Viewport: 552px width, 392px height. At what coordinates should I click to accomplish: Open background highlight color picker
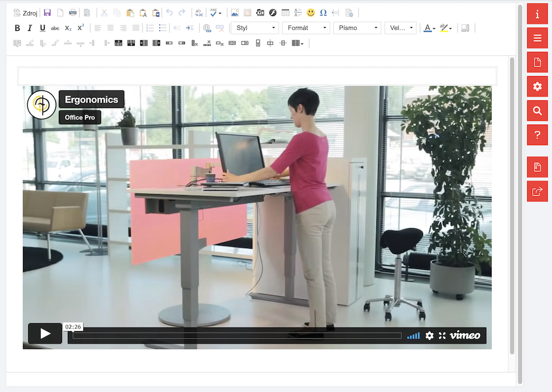coord(445,28)
